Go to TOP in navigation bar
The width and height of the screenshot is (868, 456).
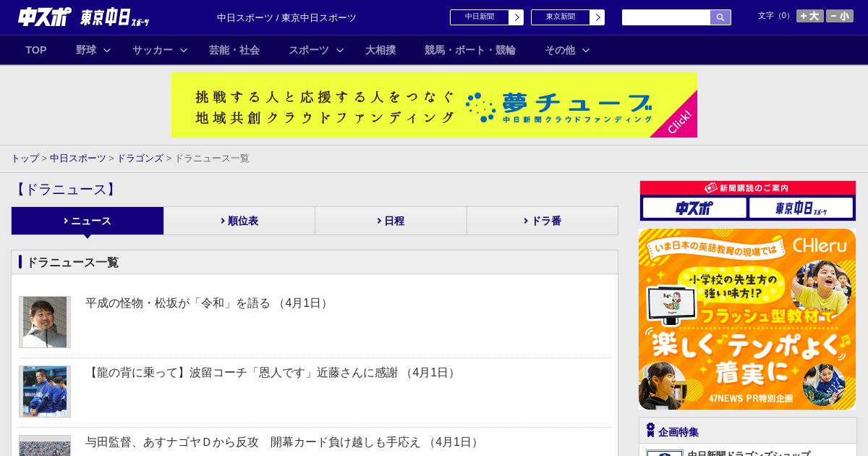point(36,50)
